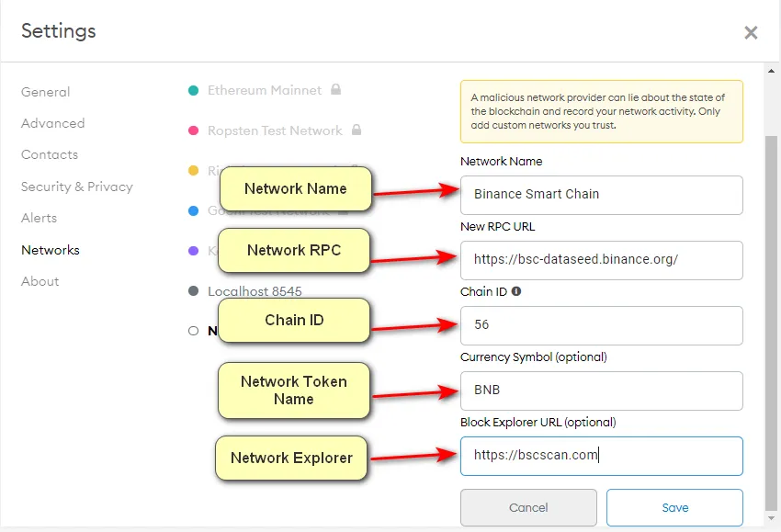Click the blue dot of the Goerli network
The height and width of the screenshot is (532, 781).
(193, 210)
